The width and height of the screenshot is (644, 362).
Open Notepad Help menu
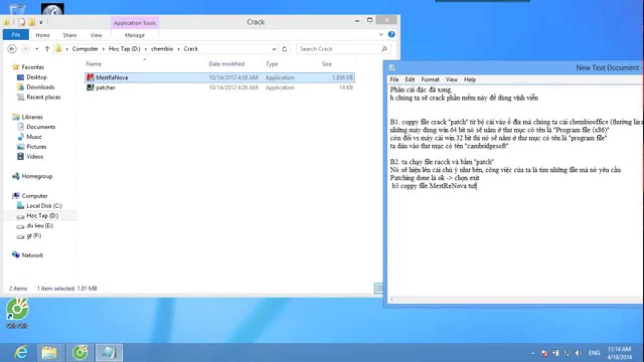click(x=470, y=79)
